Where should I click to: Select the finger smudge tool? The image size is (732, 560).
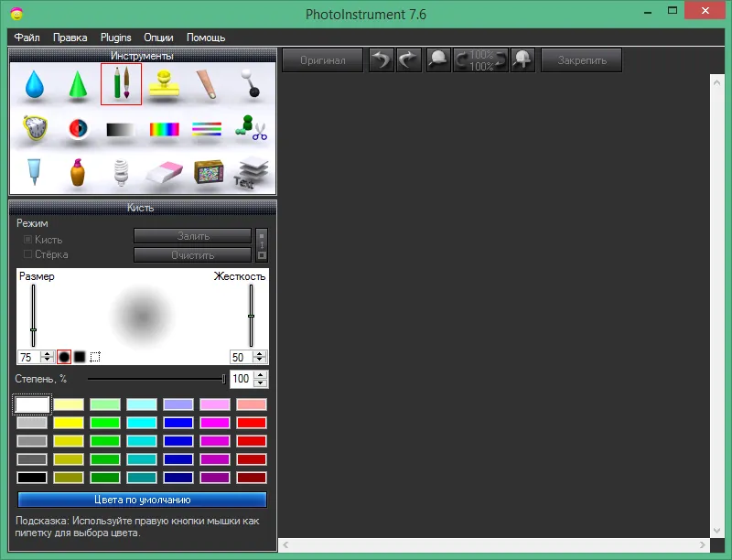point(207,84)
